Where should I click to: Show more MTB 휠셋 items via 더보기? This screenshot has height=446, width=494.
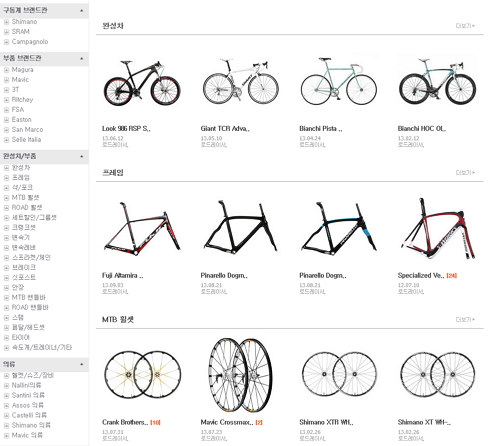tap(465, 320)
